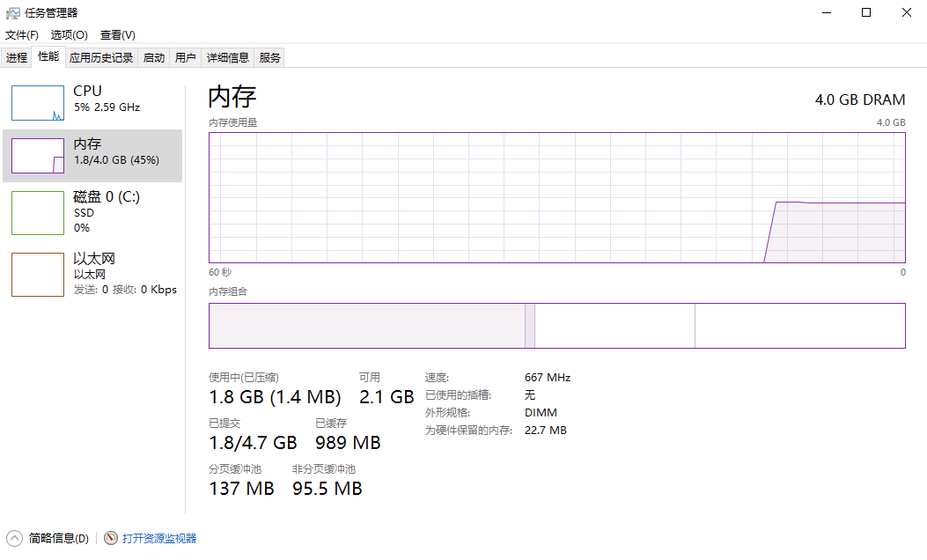Image resolution: width=927 pixels, height=560 pixels.
Task: Select the 以太网 Ethernet graph thumbnail
Action: (38, 275)
